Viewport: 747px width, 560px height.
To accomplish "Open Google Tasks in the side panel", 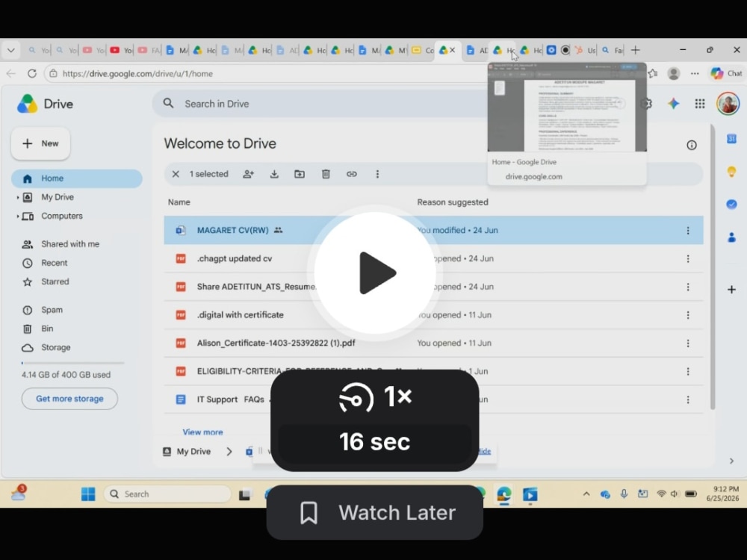I will (x=732, y=205).
